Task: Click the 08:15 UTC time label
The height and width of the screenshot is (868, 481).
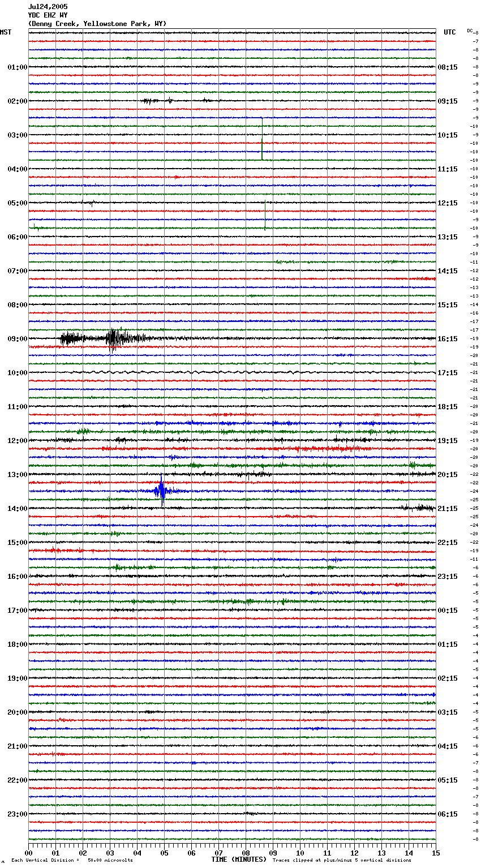Action: coord(448,67)
